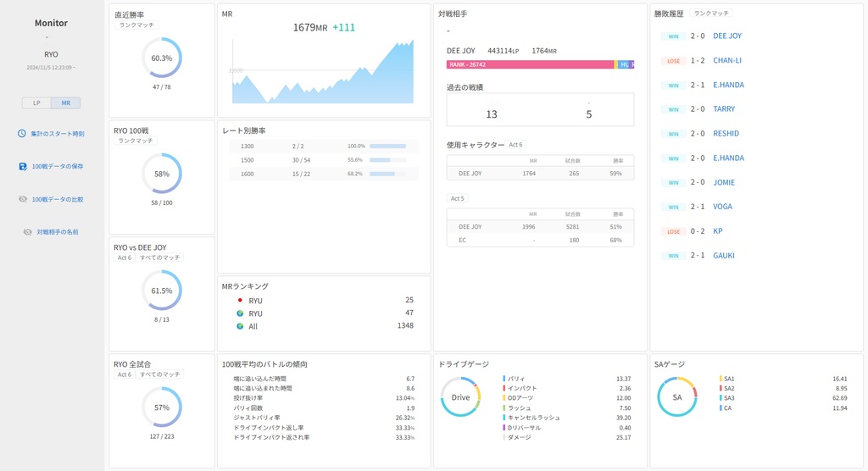
Task: Click すべてのマッチ tag under RYO vs DEE JOY
Action: [x=159, y=258]
